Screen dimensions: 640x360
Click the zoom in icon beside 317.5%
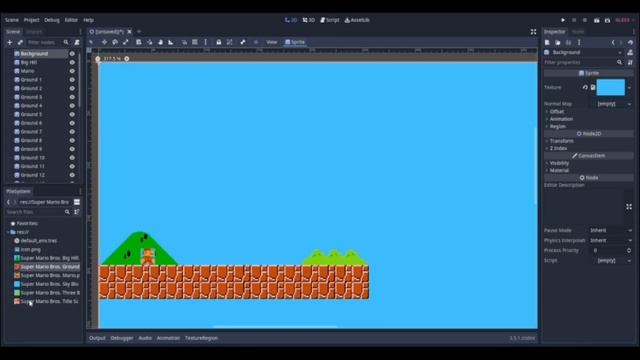[127, 59]
